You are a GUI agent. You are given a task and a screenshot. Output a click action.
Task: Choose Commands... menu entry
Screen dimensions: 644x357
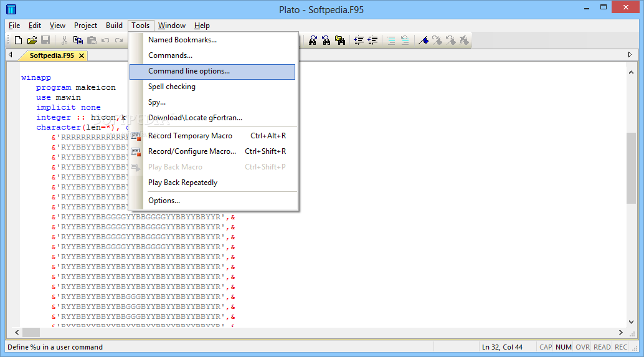tap(212, 55)
